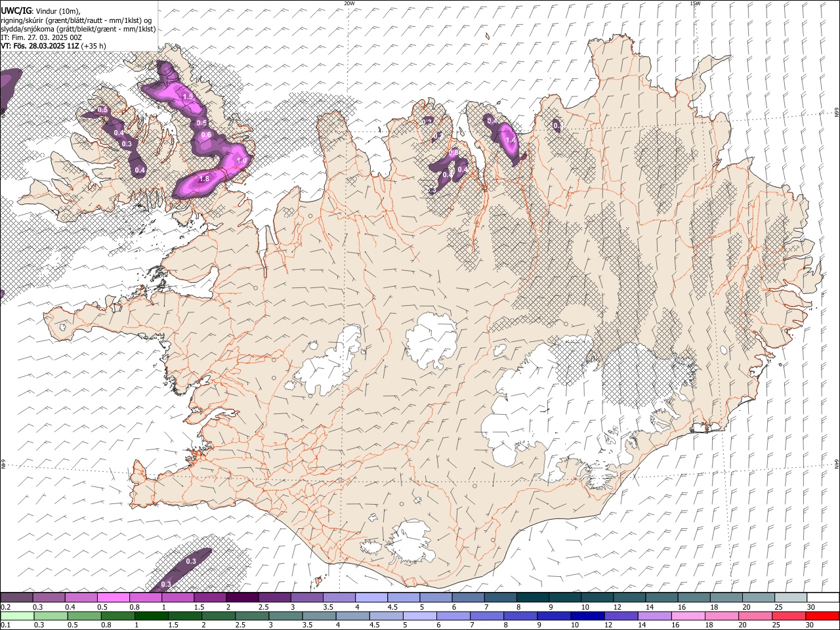Click the darkest purple 2–2.5 swatch in top legend row
The width and height of the screenshot is (840, 630).
(x=242, y=598)
